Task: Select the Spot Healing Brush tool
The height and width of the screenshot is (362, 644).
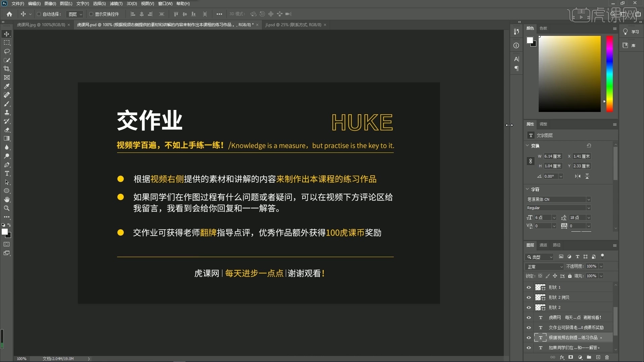Action: (7, 95)
